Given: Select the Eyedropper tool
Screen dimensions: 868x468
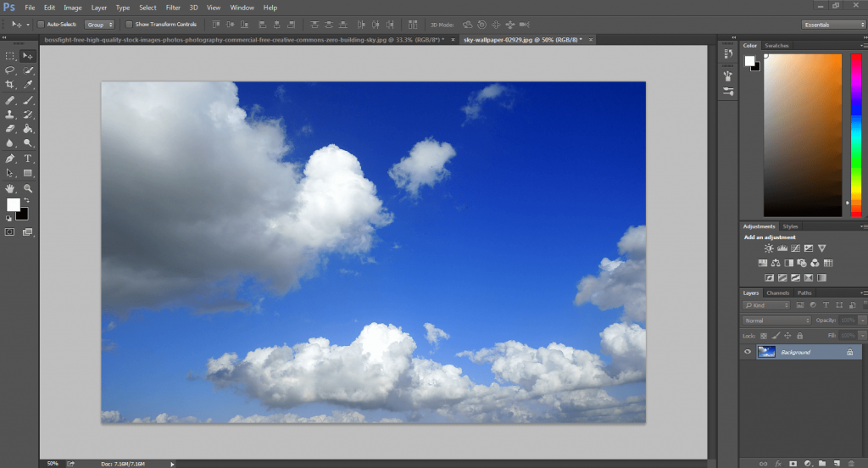Looking at the screenshot, I should 28,85.
